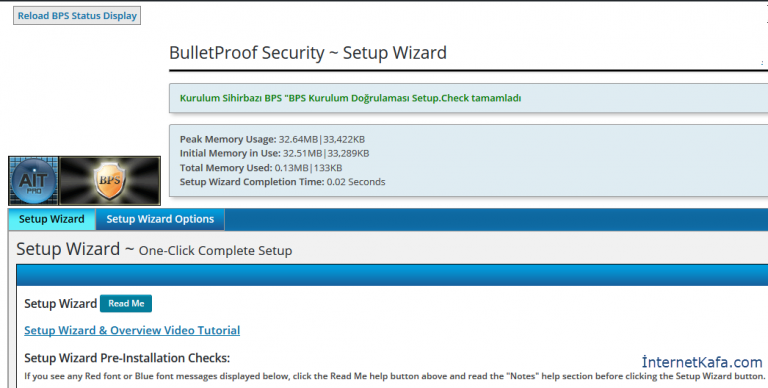
Task: Select the Setup Wizard Completion Time line
Action: 283,182
